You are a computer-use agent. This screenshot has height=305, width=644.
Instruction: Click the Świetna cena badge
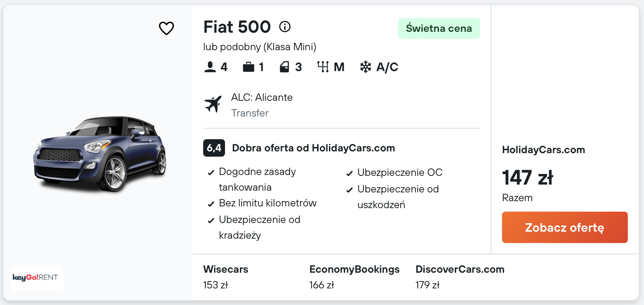(439, 29)
